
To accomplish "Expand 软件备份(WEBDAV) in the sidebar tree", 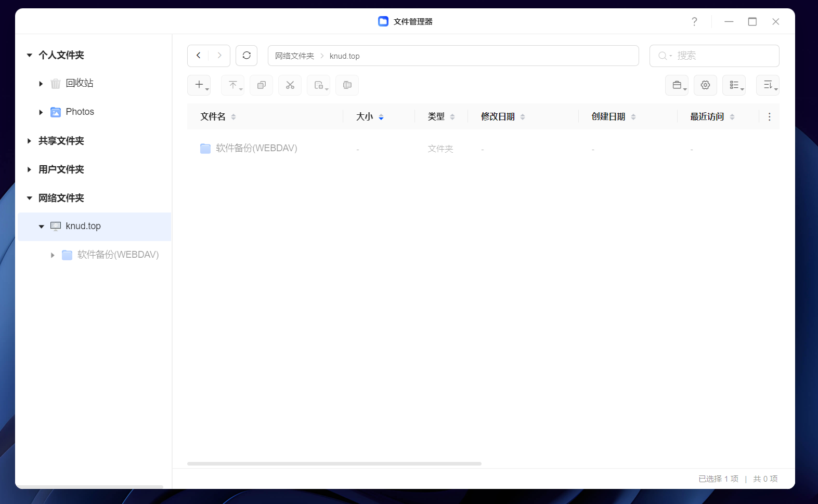I will pos(53,255).
